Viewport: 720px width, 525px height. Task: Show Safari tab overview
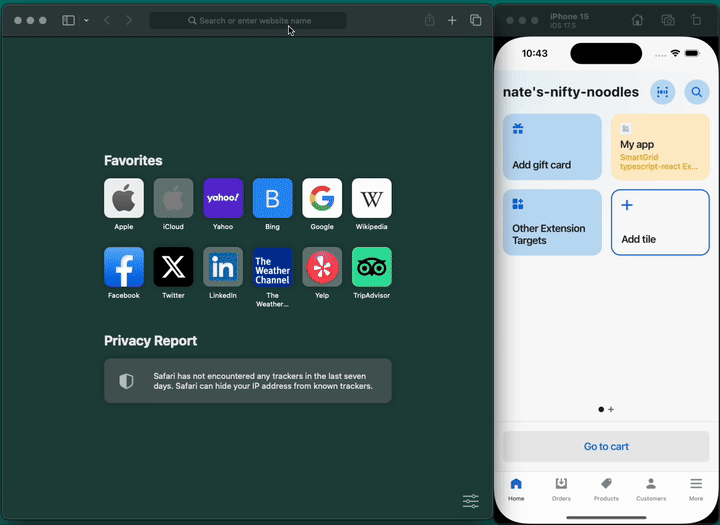476,20
